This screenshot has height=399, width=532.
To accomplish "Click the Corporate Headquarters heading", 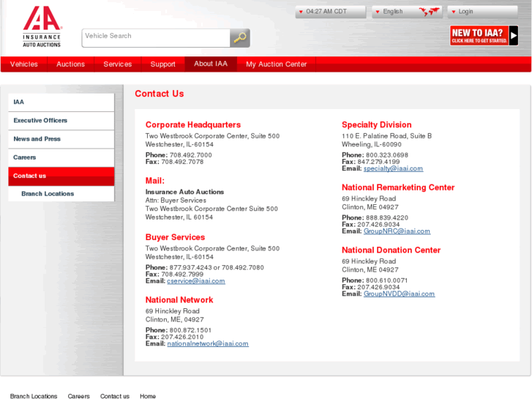I will (x=193, y=125).
